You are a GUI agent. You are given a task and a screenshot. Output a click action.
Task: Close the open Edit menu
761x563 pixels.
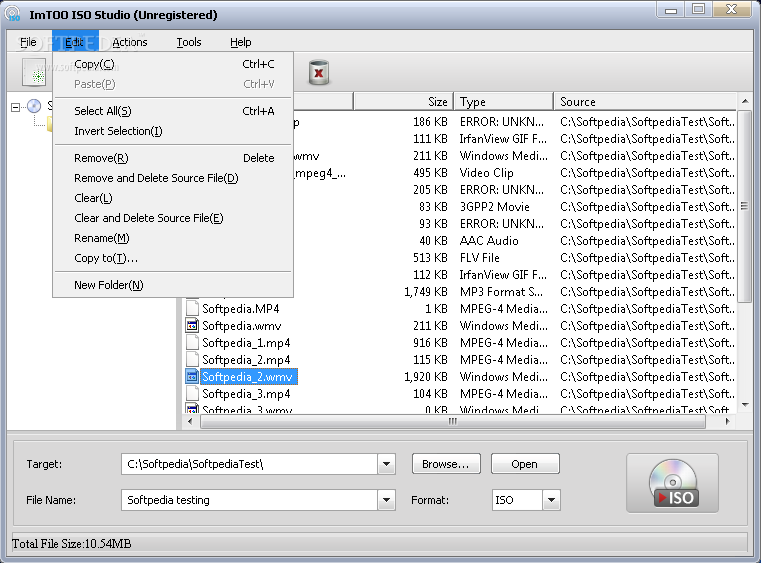tap(75, 42)
